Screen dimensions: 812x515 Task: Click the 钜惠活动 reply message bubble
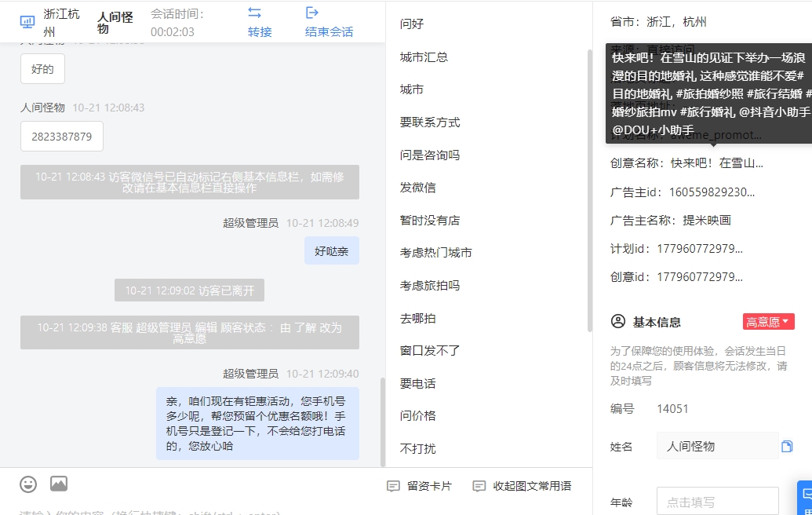click(x=257, y=423)
